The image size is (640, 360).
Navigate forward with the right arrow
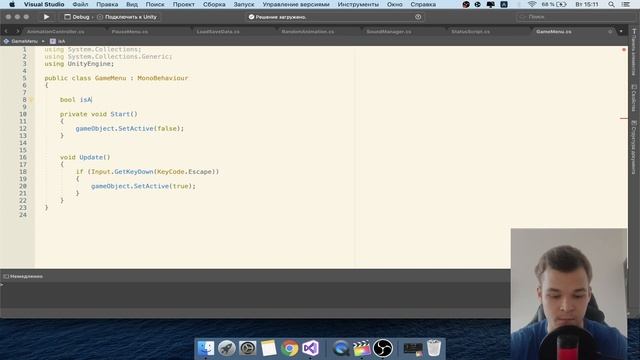tap(18, 31)
